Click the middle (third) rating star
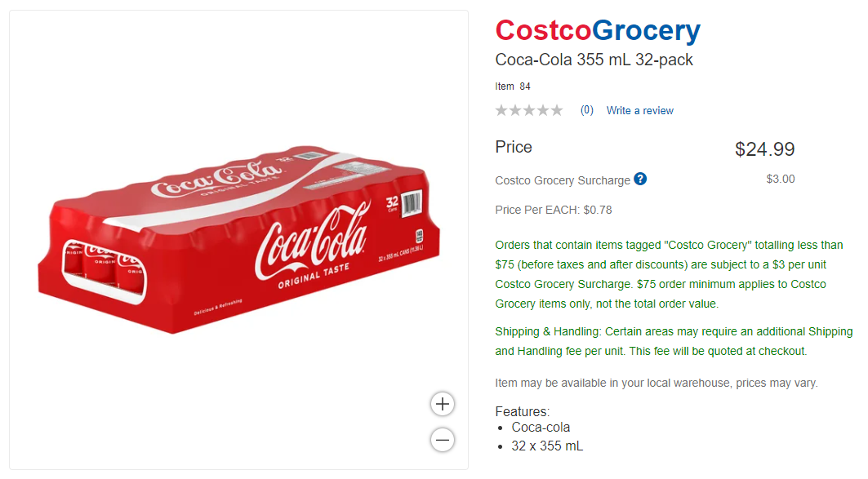This screenshot has height=479, width=868. [x=529, y=110]
